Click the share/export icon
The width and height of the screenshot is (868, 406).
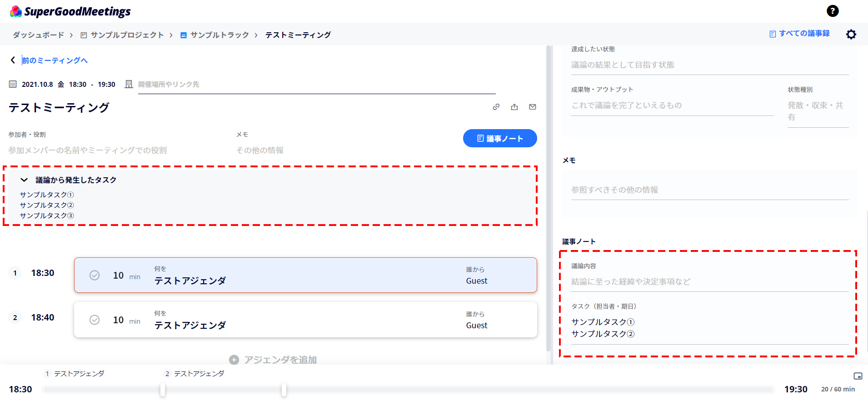tap(514, 107)
